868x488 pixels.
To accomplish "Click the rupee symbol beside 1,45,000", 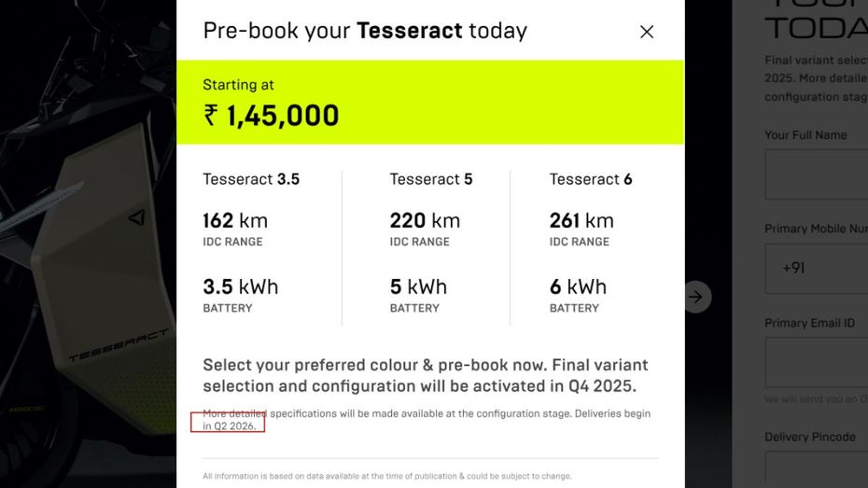I will tap(211, 116).
